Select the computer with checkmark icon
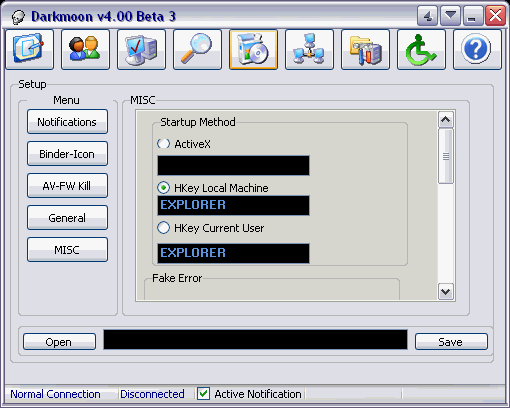 (142, 49)
